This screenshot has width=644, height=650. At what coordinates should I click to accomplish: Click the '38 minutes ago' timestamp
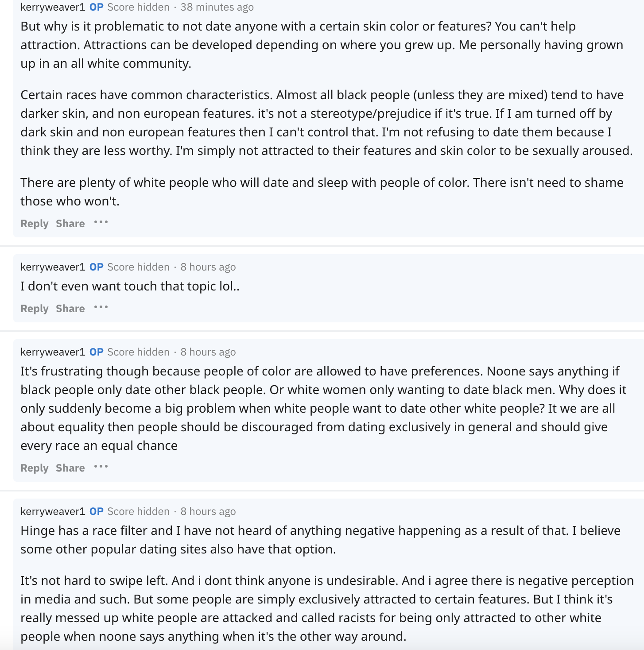click(217, 7)
